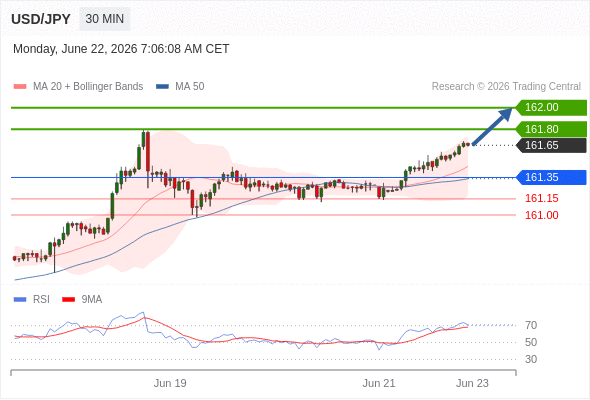590x400 pixels.
Task: Click the red 161.15 support label
Action: [x=541, y=198]
